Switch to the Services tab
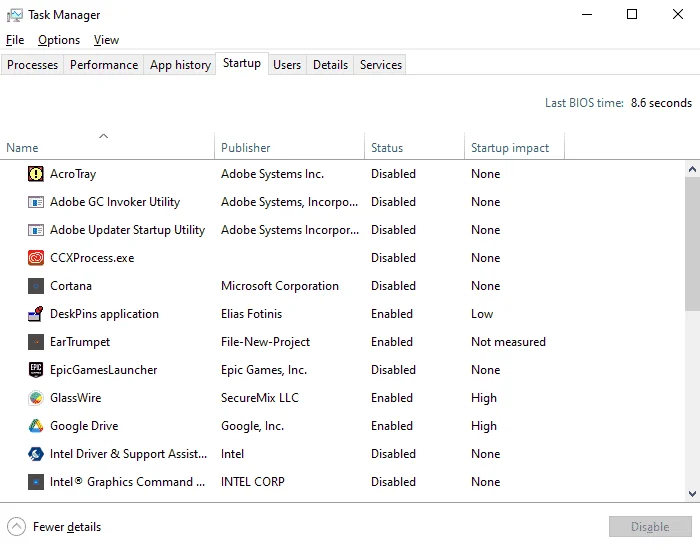The width and height of the screenshot is (700, 550). click(x=381, y=65)
